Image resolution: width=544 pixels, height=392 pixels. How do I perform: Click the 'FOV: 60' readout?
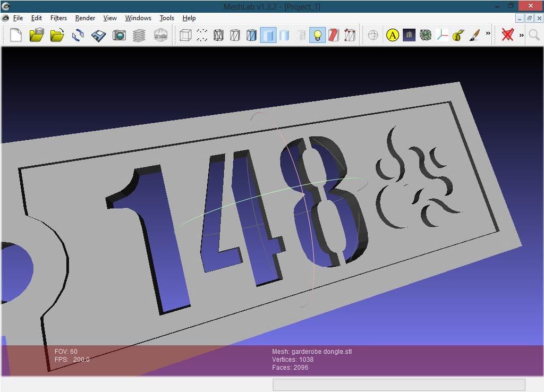click(66, 352)
